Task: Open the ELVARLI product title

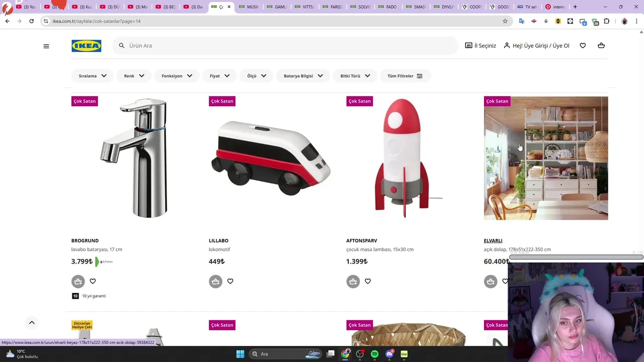Action: point(493,241)
